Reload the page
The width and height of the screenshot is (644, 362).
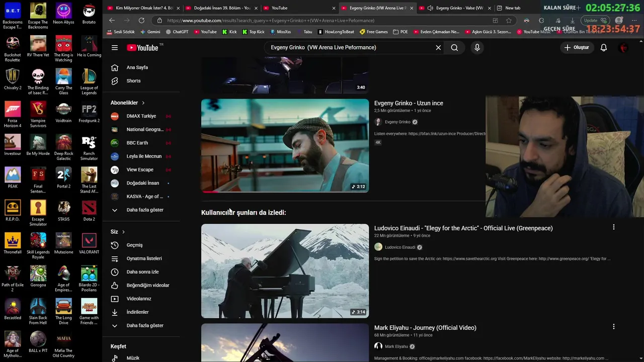tap(141, 21)
